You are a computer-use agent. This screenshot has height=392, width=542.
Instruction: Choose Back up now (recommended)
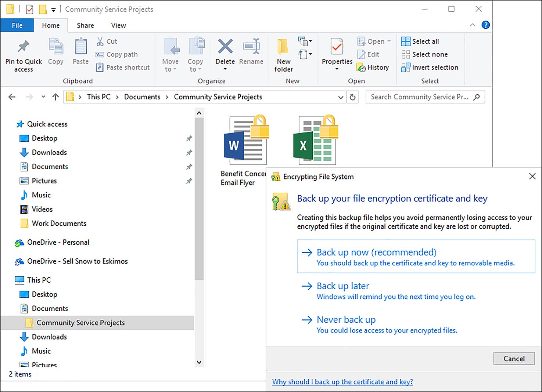coord(416,257)
